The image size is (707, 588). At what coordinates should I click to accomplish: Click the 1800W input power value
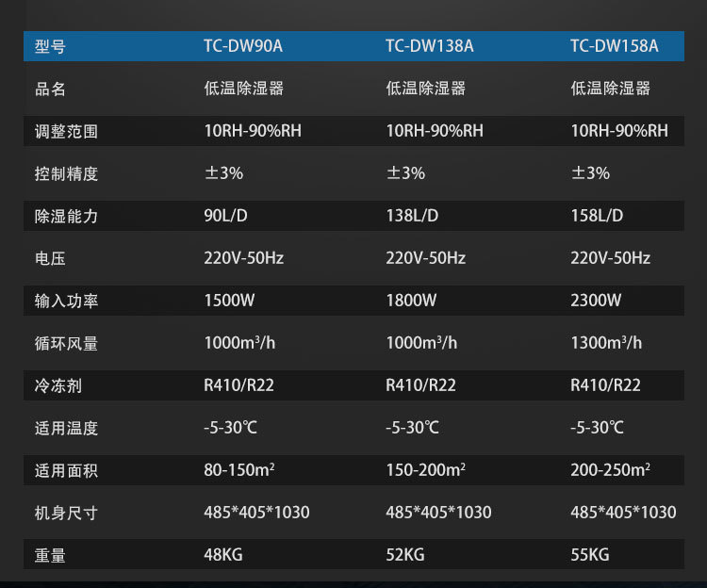(x=411, y=300)
